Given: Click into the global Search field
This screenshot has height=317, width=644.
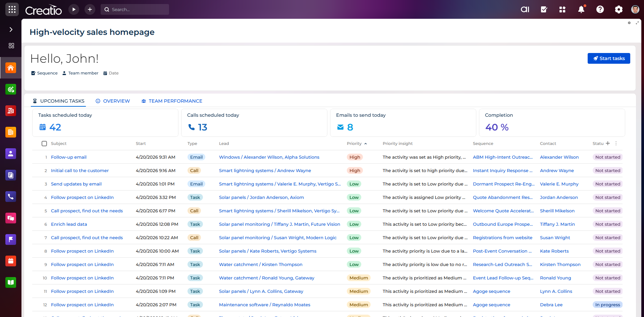Looking at the screenshot, I should [x=138, y=9].
